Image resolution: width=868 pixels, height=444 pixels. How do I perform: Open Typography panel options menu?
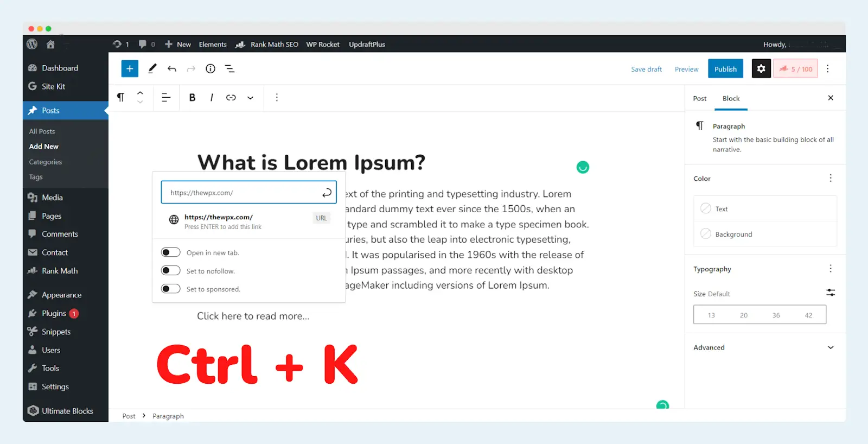click(831, 269)
